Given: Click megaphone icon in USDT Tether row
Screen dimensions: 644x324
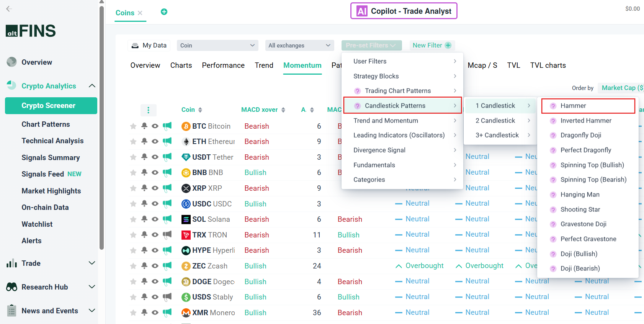Looking at the screenshot, I should tap(167, 157).
